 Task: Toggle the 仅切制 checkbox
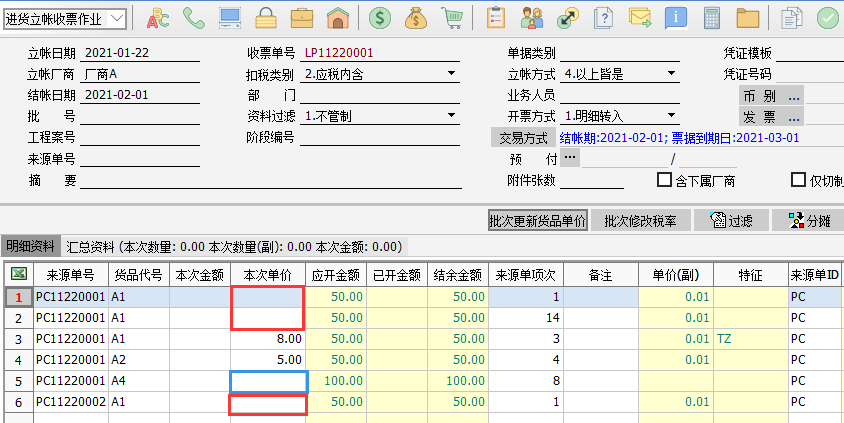coord(798,180)
